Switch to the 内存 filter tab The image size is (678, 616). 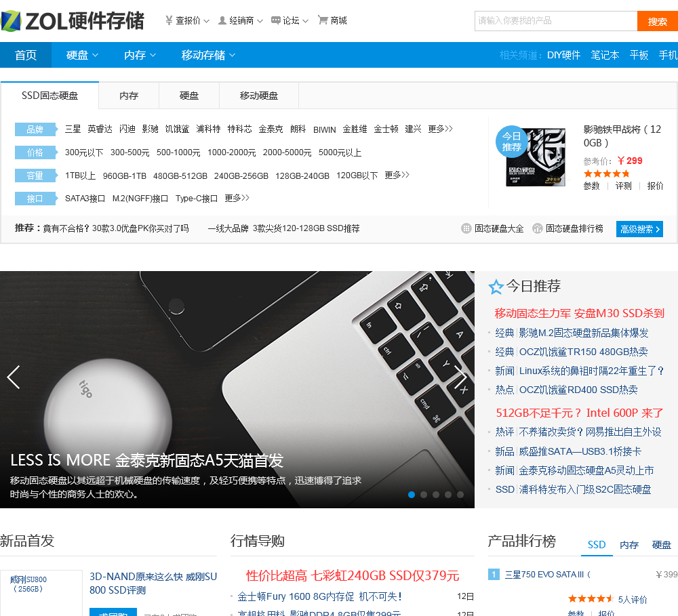pos(129,96)
